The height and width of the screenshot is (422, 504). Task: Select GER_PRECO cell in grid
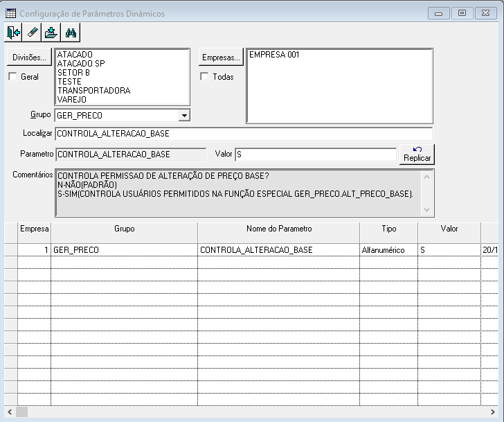tap(125, 250)
